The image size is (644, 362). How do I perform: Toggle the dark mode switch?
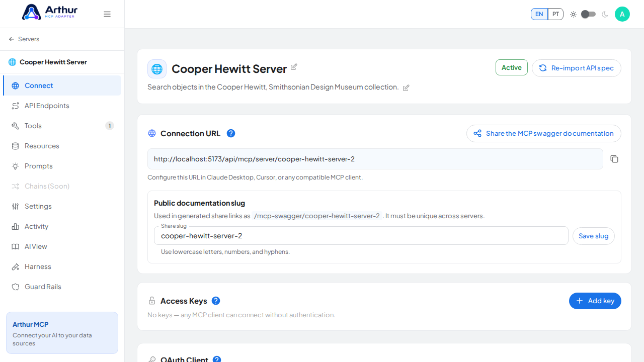pyautogui.click(x=589, y=14)
